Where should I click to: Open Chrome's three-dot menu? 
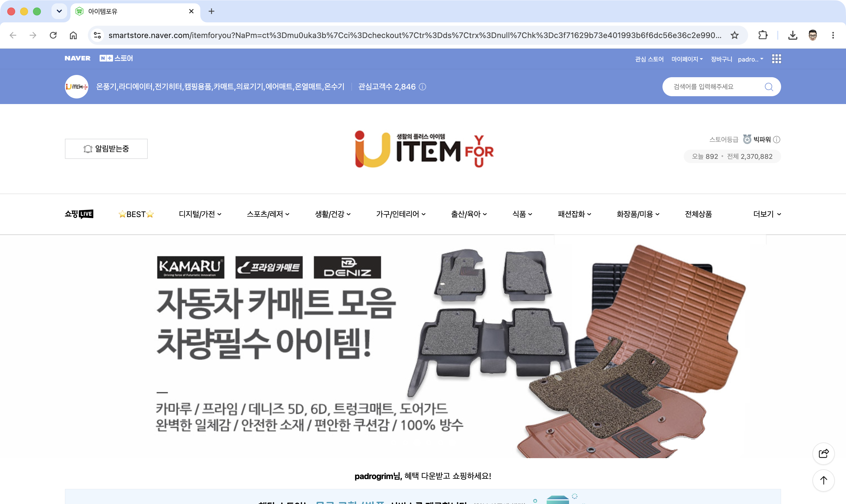pos(833,35)
